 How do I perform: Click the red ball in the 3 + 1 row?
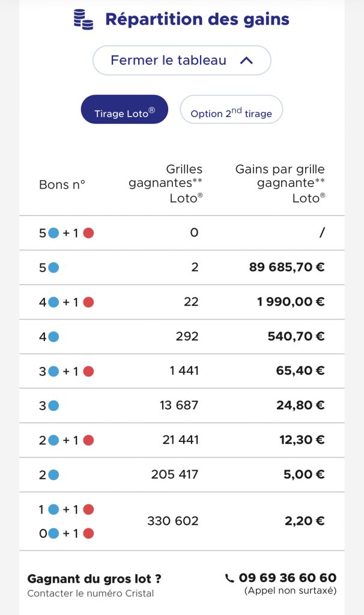89,371
